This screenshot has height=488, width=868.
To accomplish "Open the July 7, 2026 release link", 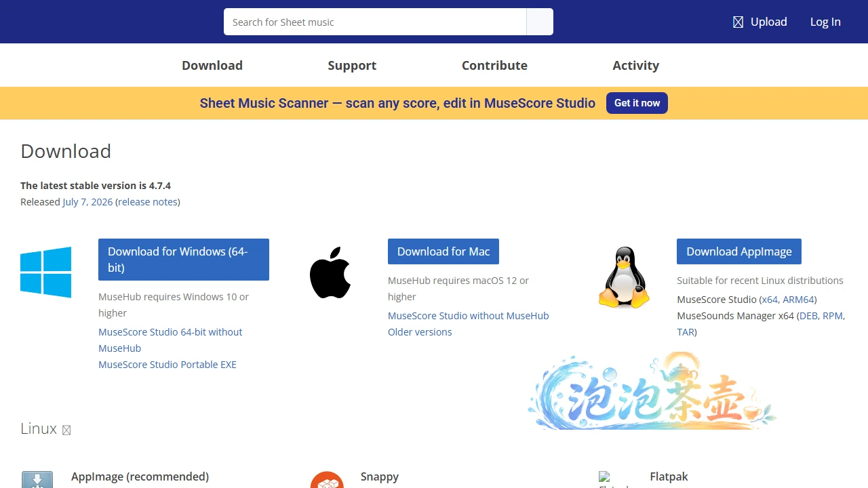I will point(87,202).
